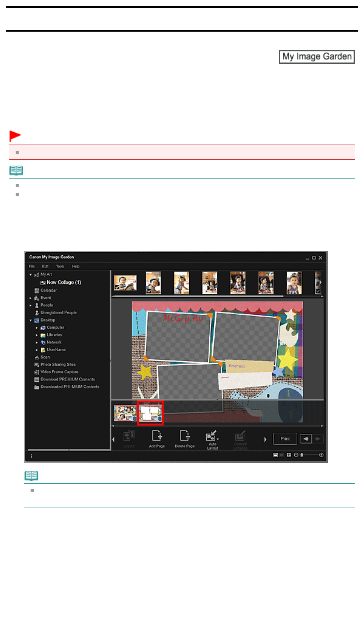Open the File menu
The height and width of the screenshot is (636, 364).
tap(32, 267)
